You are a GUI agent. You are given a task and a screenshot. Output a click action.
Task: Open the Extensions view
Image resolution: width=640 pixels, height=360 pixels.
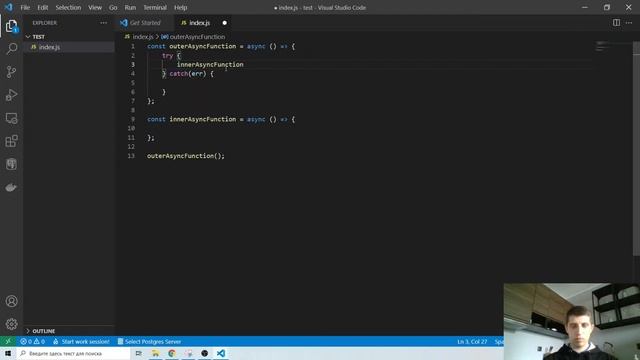(x=11, y=141)
